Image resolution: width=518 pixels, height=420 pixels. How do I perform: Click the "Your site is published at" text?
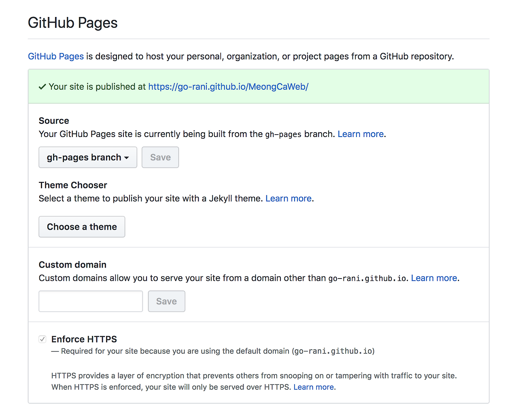coord(97,87)
